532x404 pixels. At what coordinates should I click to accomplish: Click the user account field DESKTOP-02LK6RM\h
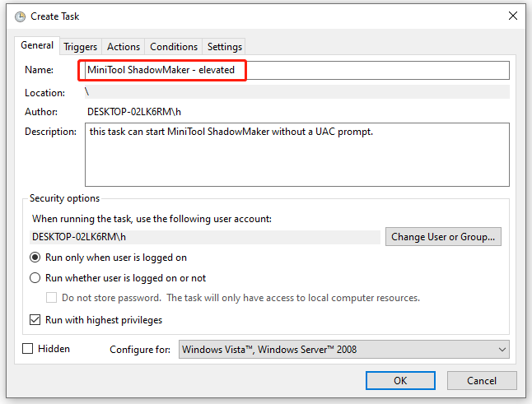click(x=205, y=237)
